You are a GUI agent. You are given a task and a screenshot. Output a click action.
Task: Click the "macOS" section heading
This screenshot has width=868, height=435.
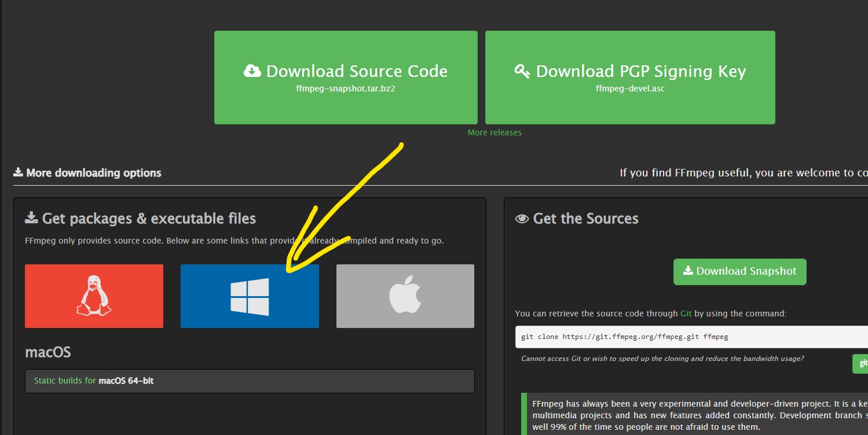pyautogui.click(x=48, y=352)
